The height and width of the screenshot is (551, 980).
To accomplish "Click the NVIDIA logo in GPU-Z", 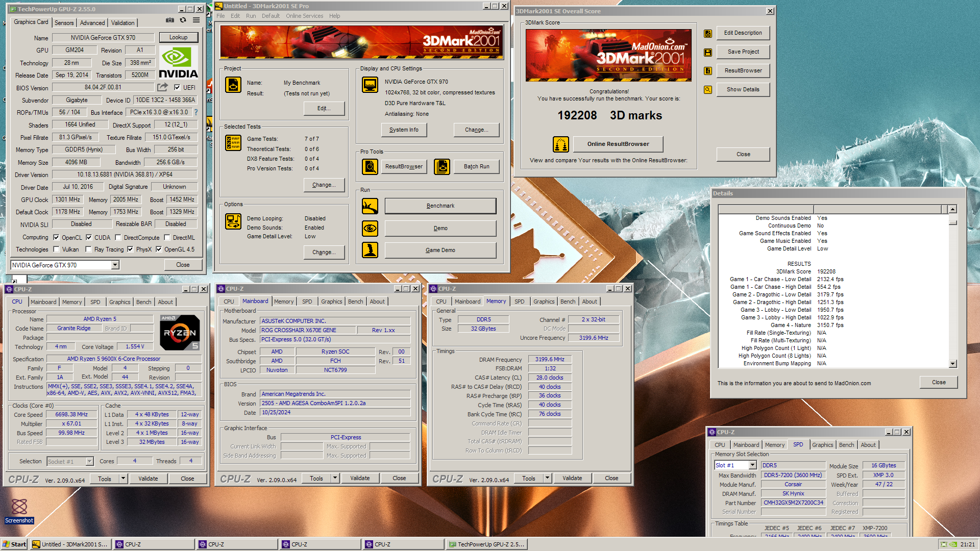I will pos(178,62).
